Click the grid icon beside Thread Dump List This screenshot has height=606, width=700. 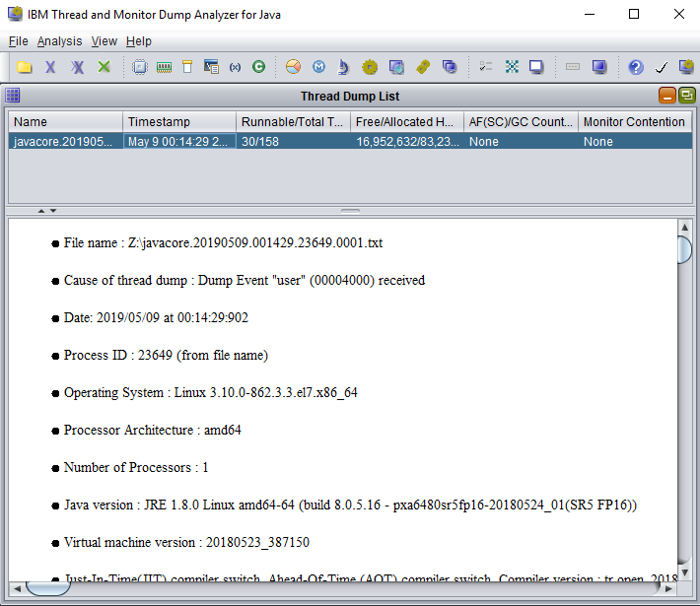pyautogui.click(x=13, y=95)
